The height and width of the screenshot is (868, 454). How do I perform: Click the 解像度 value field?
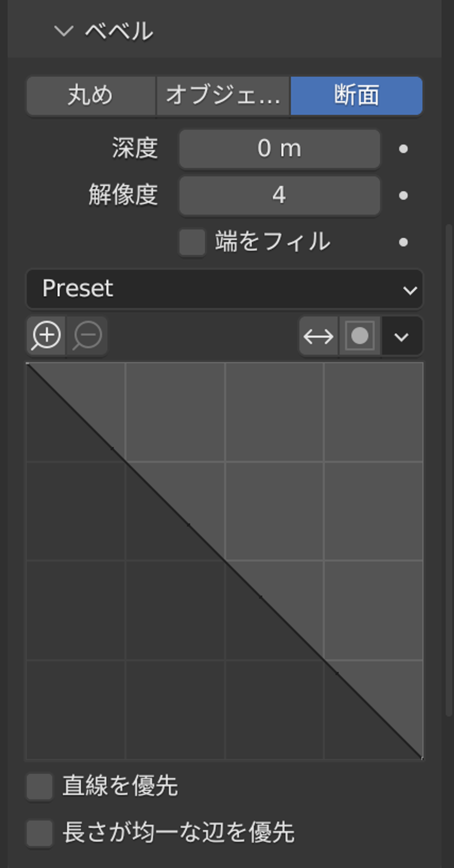pos(280,196)
